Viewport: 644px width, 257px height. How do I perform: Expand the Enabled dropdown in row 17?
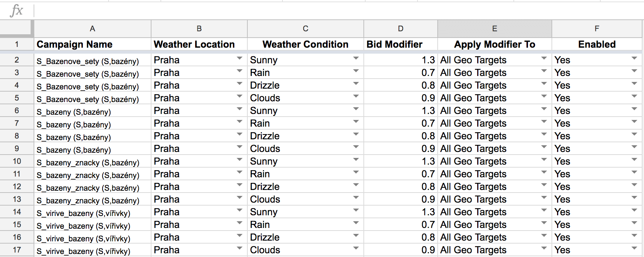(634, 248)
